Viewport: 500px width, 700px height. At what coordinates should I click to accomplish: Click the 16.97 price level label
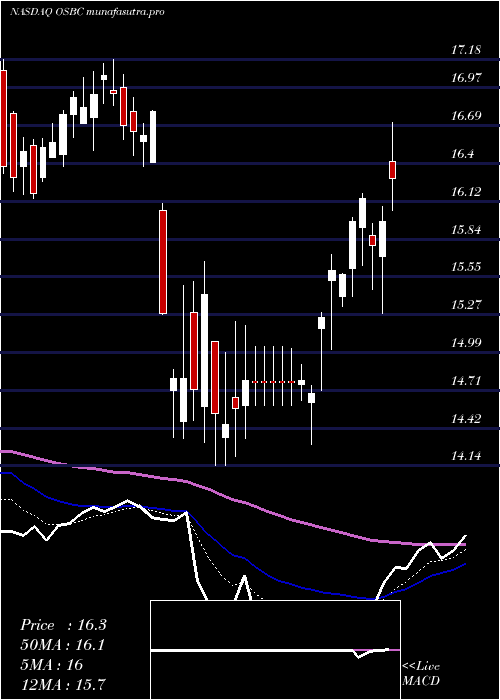coord(466,78)
